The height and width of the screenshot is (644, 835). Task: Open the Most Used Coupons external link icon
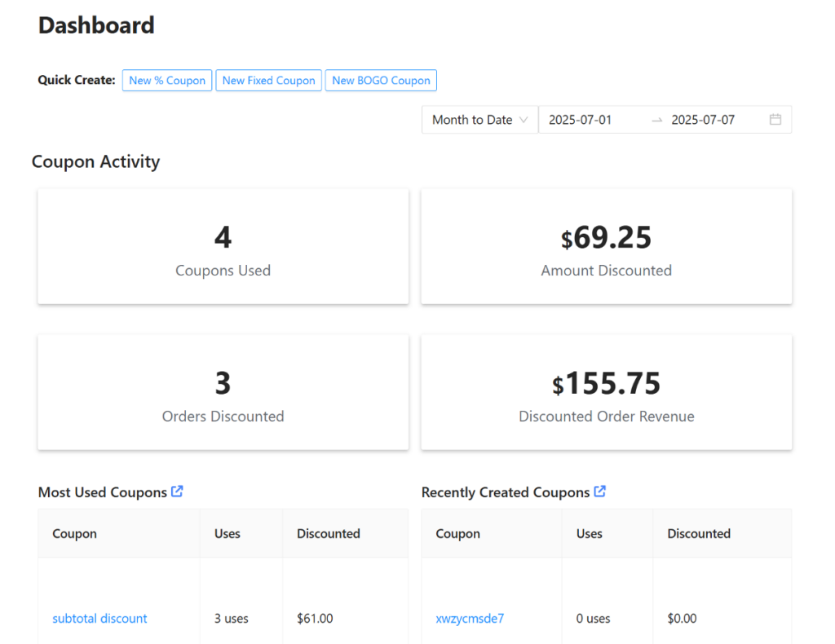coord(178,492)
